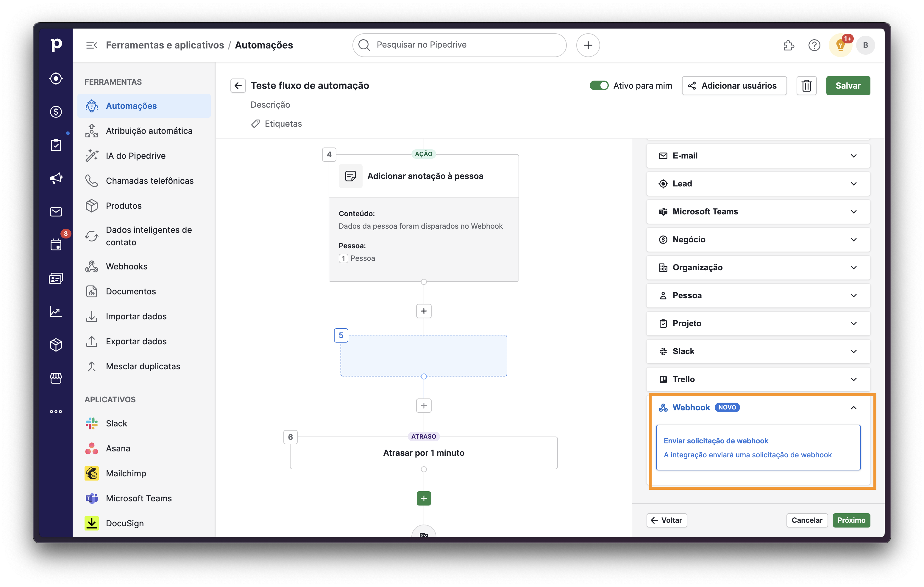Click the help question mark icon

[x=814, y=45]
